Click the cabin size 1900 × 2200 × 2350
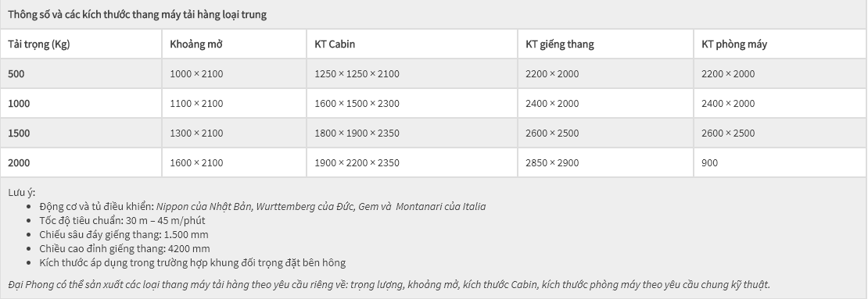Image resolution: width=868 pixels, height=299 pixels. pos(357,162)
